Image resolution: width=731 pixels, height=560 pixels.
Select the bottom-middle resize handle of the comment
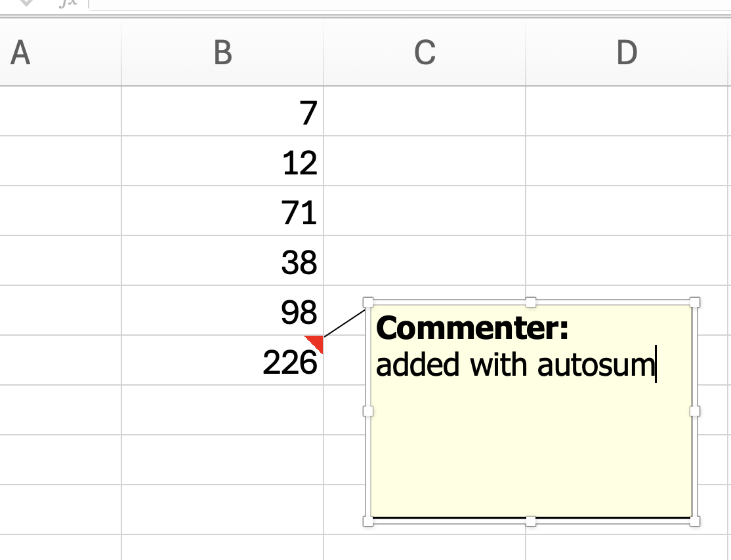tap(530, 521)
